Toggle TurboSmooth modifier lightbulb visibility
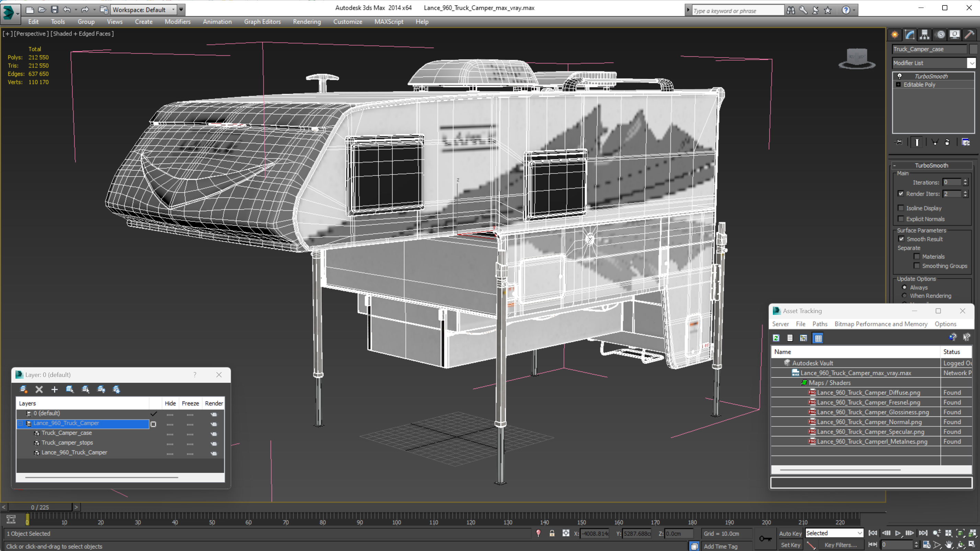 pyautogui.click(x=900, y=76)
